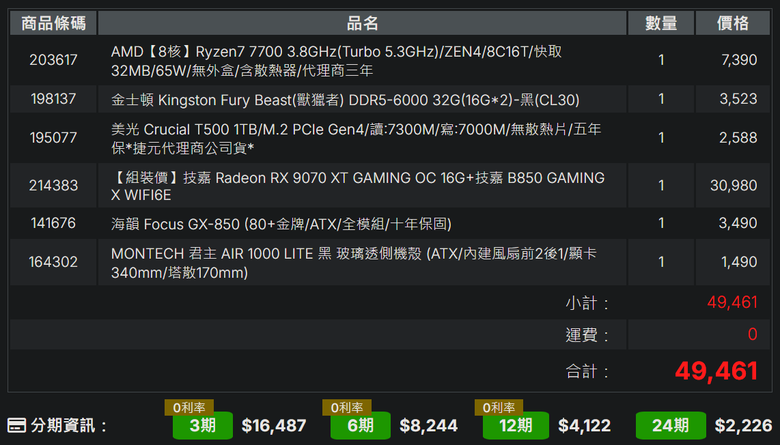Click the 小計 label
Screen dimensions: 780x445
(586, 303)
